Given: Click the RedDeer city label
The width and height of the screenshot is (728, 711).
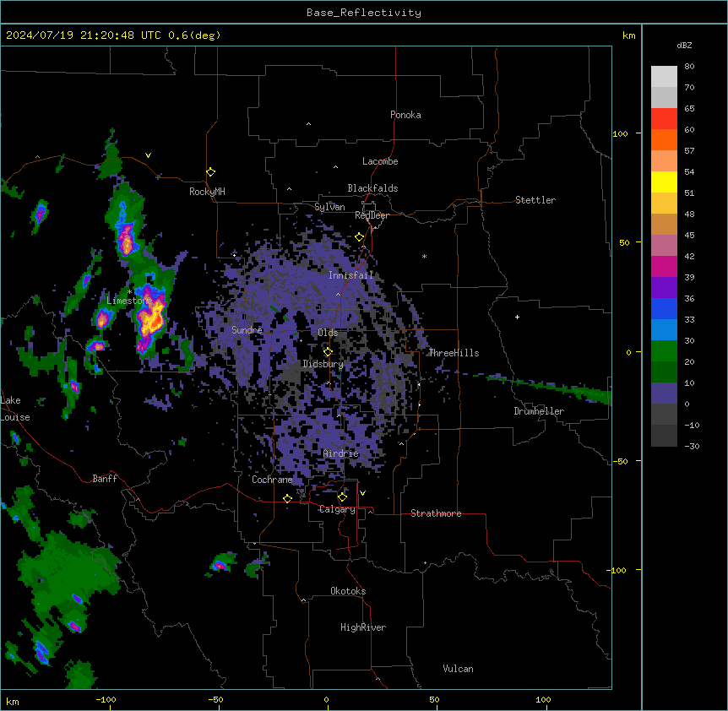Looking at the screenshot, I should [372, 215].
